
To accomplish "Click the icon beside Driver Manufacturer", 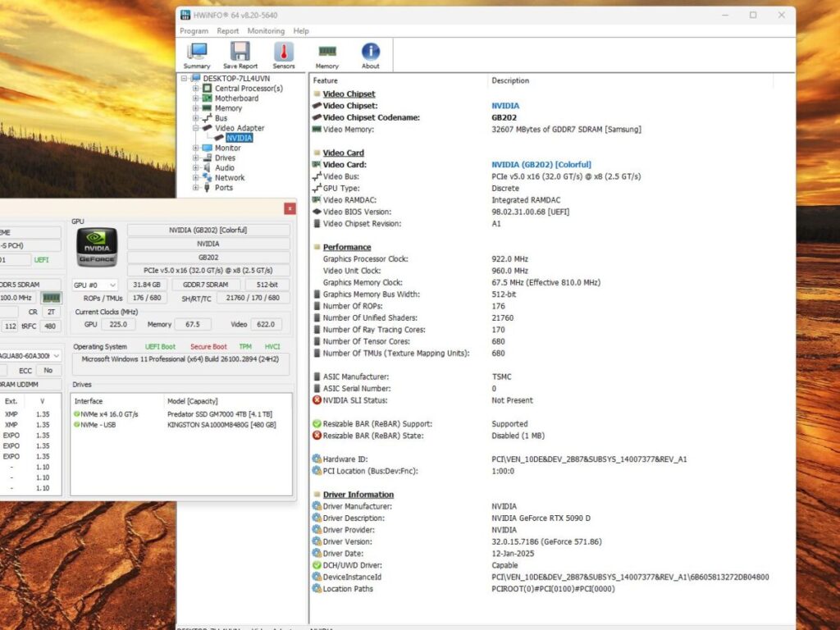I will pyautogui.click(x=317, y=506).
